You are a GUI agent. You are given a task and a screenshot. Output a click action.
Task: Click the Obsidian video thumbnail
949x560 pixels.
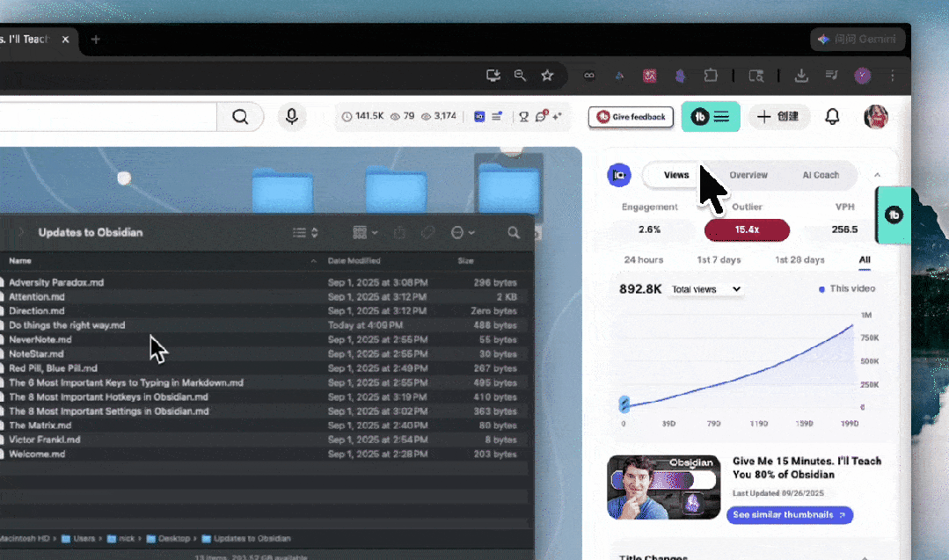click(663, 487)
